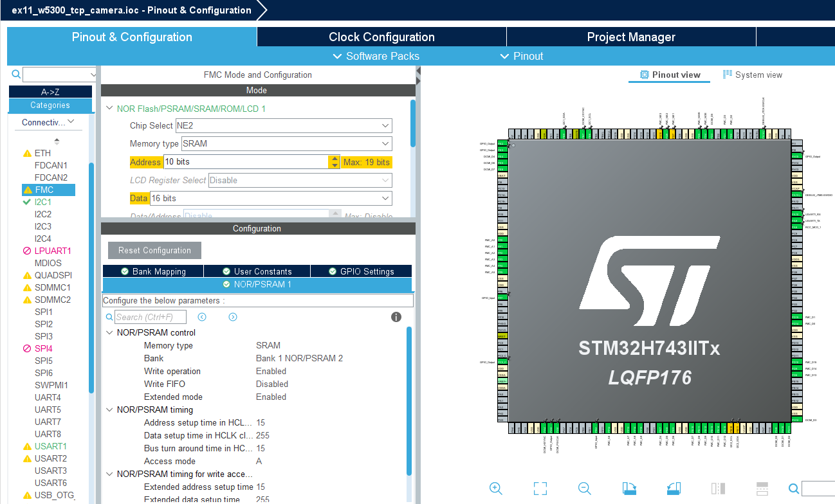Viewport: 835px width, 504px height.
Task: Open the Bank Mapping tab
Action: click(153, 271)
